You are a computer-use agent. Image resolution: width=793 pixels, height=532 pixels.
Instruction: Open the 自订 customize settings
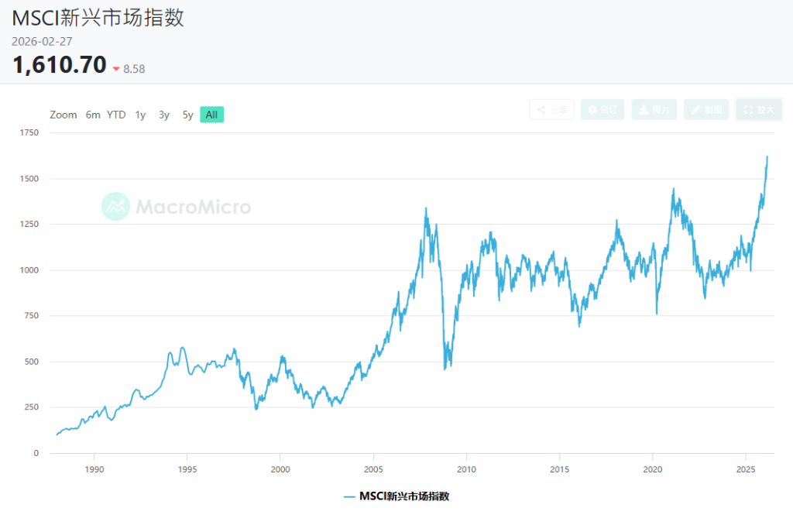tap(602, 110)
